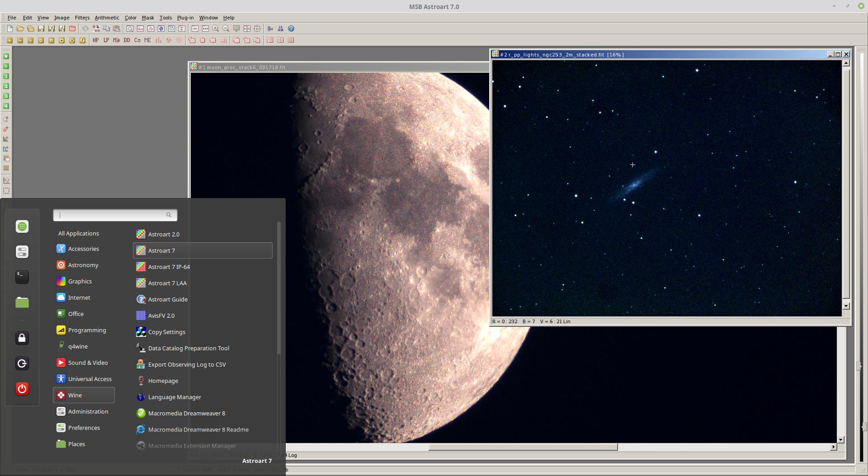The height and width of the screenshot is (476, 868).
Task: Zoom out with magnifier minus icon
Action: tap(226, 28)
